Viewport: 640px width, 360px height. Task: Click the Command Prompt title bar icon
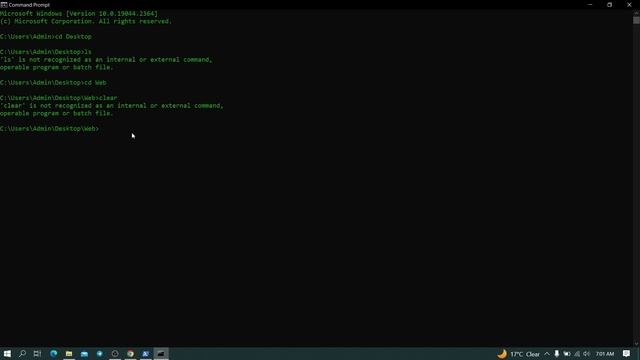4,5
